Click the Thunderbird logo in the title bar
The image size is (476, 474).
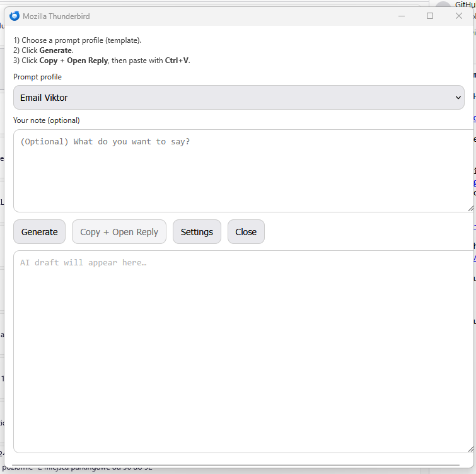pyautogui.click(x=15, y=16)
